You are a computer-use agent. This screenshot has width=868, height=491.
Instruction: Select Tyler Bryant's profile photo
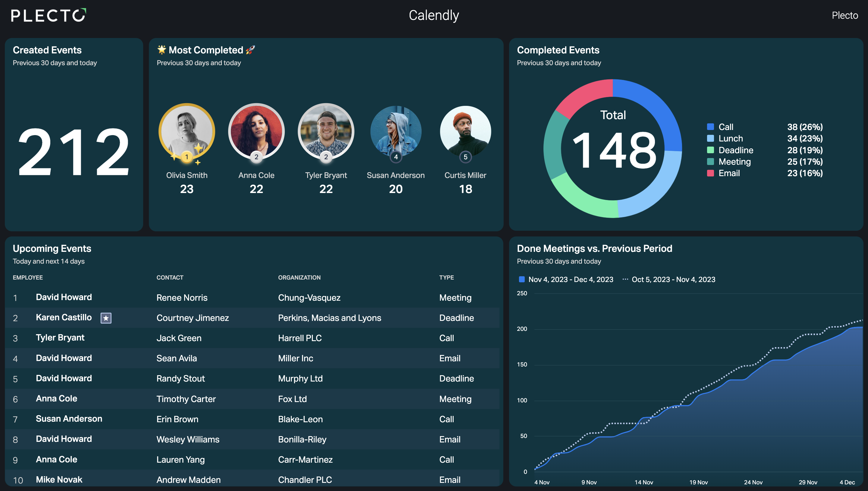[326, 131]
